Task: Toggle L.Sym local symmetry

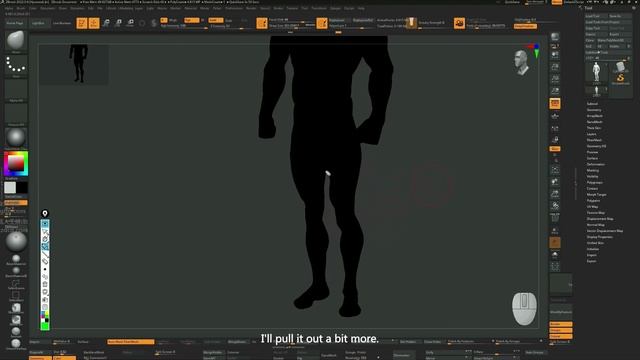Action: tap(555, 140)
